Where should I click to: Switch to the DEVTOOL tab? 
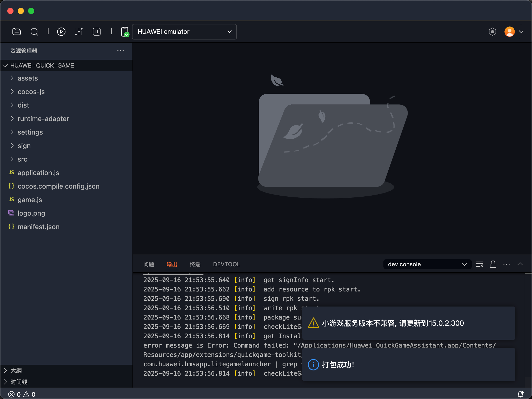tap(226, 264)
